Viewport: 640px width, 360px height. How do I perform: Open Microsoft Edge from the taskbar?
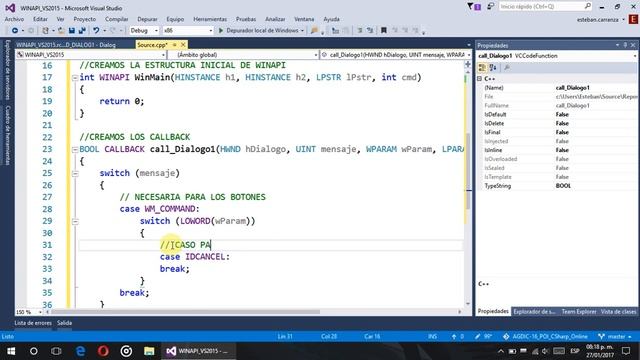click(x=80, y=351)
